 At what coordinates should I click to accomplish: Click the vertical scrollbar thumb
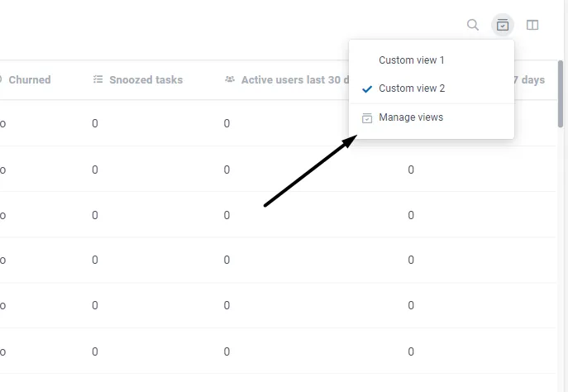tap(561, 93)
